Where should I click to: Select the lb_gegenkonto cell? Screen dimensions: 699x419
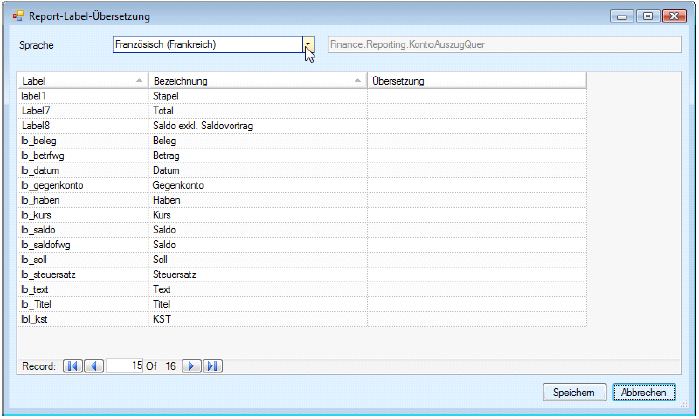(83, 185)
